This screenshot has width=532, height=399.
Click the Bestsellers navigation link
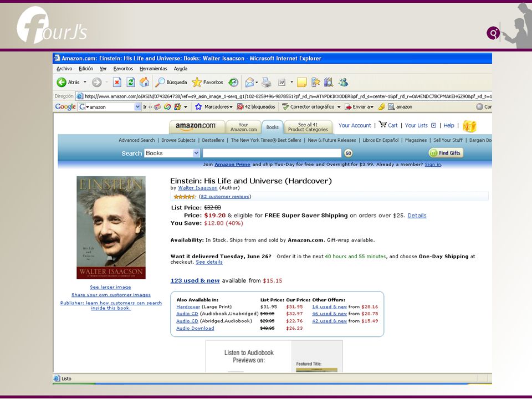[x=213, y=140]
